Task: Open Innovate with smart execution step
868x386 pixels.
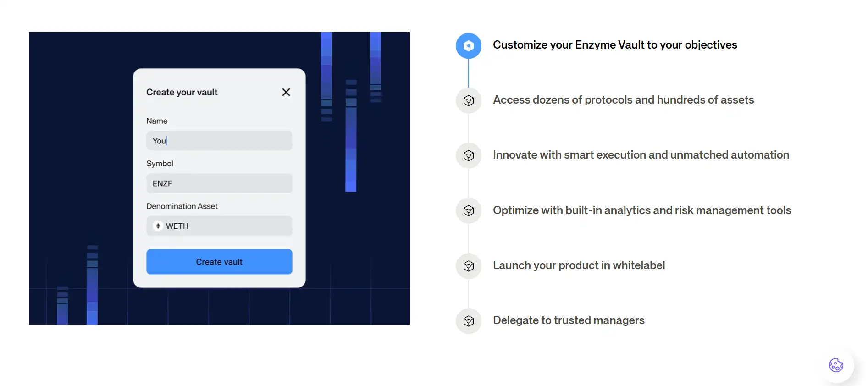Action: (641, 155)
